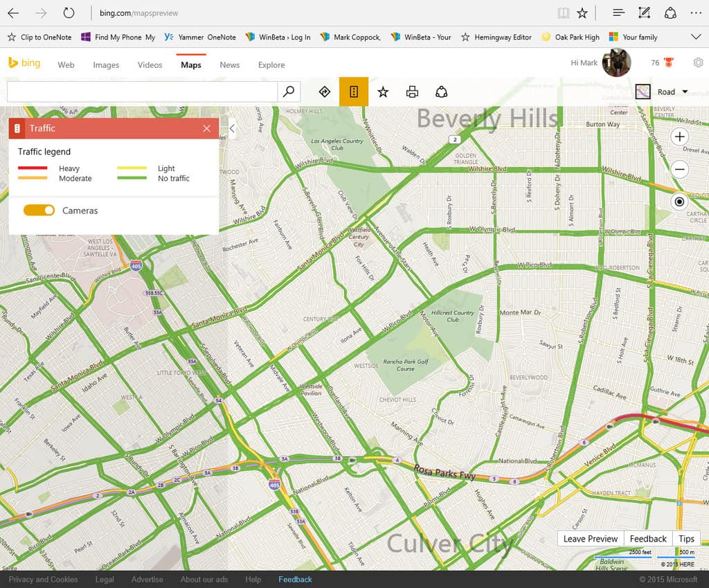Open Bing settings gear icon
The height and width of the screenshot is (588, 709).
click(698, 62)
